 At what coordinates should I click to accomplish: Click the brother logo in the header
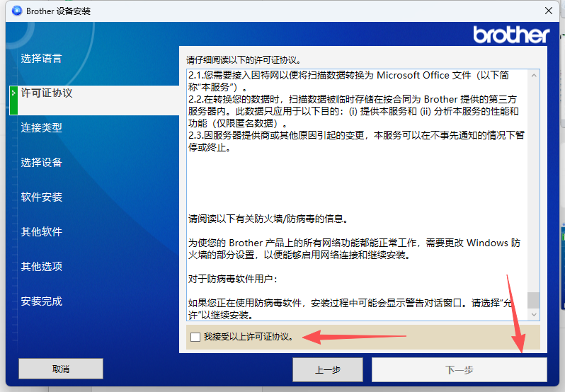pyautogui.click(x=510, y=35)
